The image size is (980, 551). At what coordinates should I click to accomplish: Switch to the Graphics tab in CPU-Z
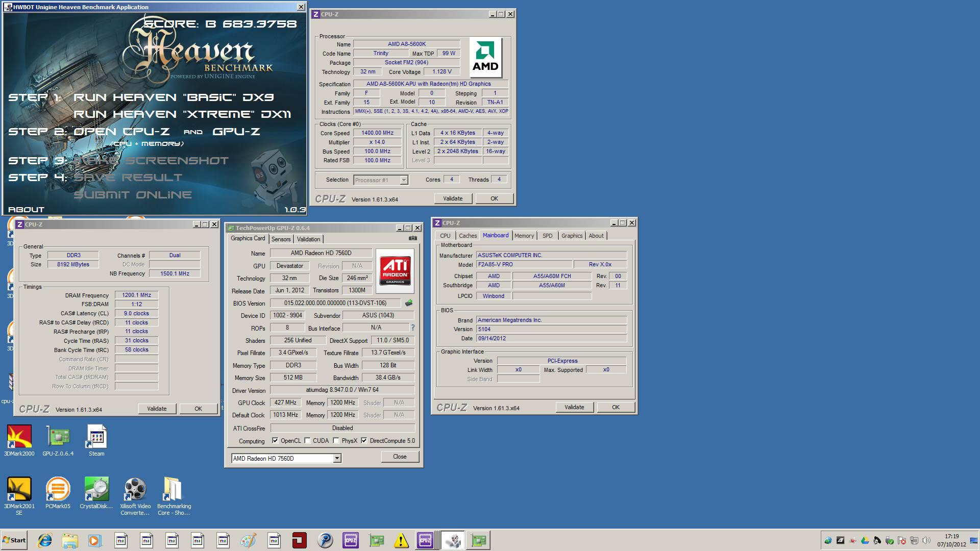pos(572,236)
